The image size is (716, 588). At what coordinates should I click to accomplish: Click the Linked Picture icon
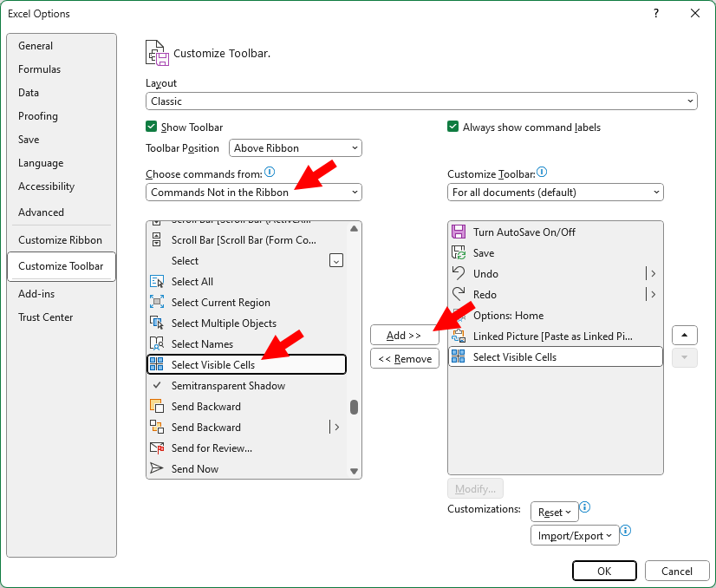point(459,336)
